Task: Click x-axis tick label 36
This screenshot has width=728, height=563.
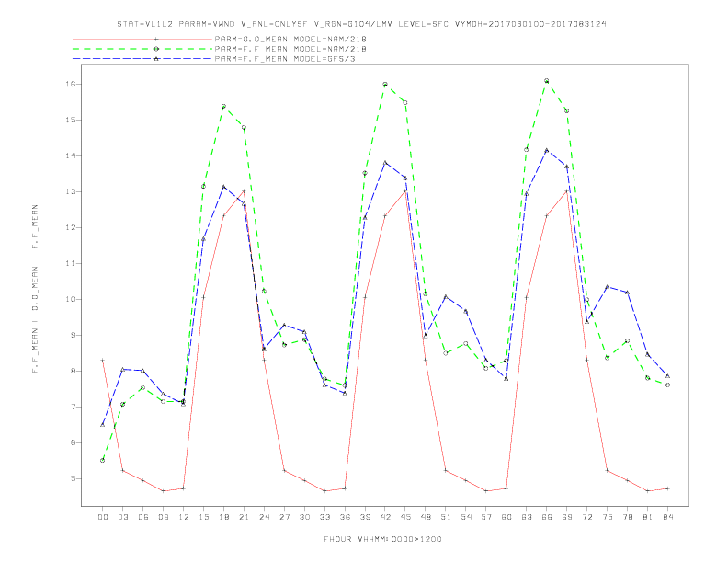Action: point(345,517)
